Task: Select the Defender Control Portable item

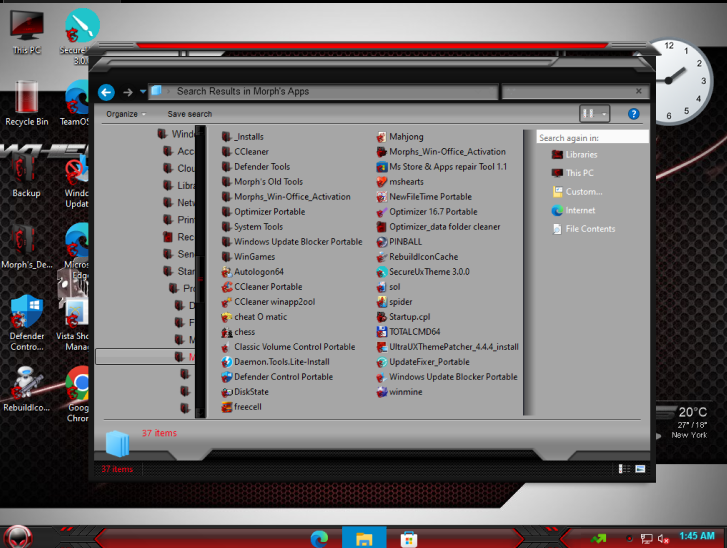Action: pyautogui.click(x=277, y=377)
